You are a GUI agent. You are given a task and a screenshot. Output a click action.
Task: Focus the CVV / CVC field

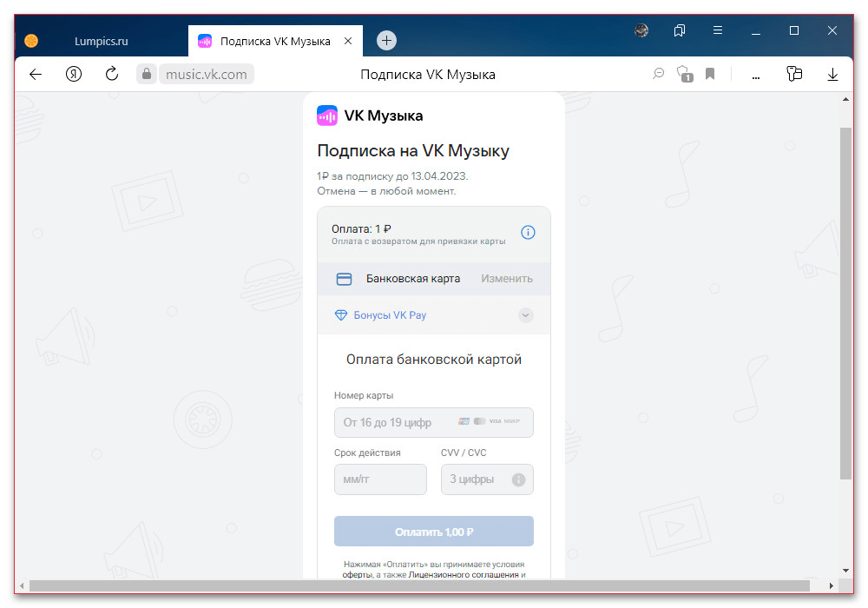[487, 479]
